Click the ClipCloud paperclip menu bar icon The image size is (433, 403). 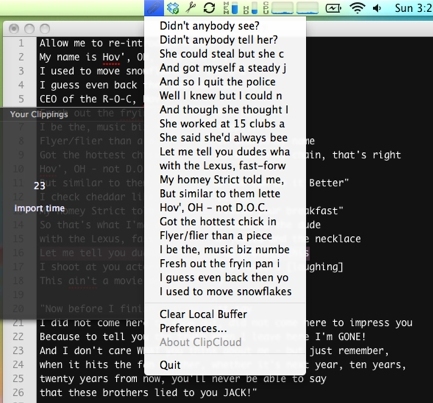154,8
